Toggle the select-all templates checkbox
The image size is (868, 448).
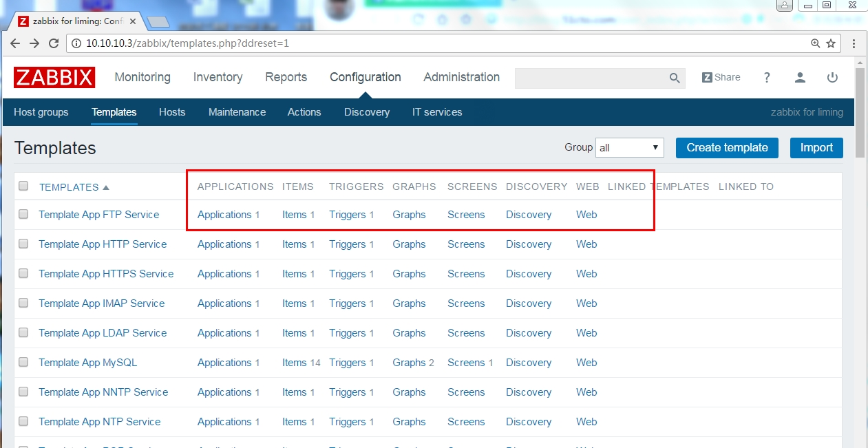click(x=23, y=186)
